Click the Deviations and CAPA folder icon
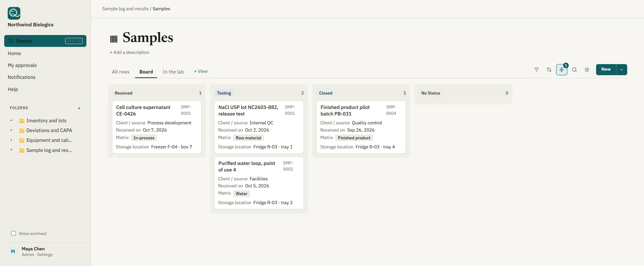This screenshot has width=644, height=266. 22,130
